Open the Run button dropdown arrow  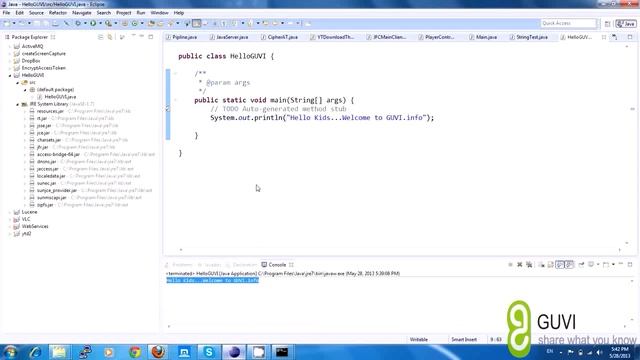pos(100,23)
